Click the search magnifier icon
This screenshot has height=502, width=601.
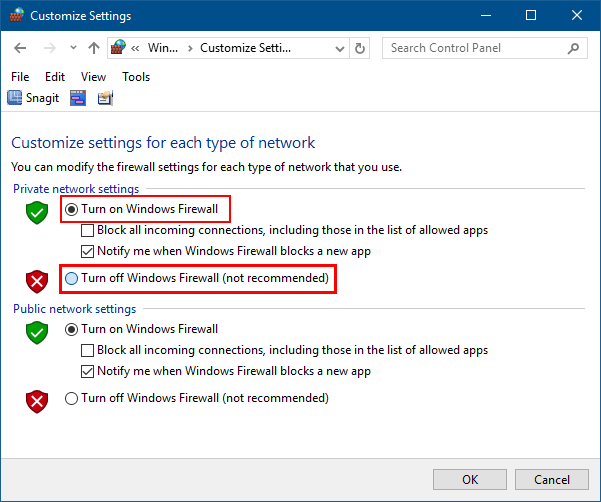(574, 48)
